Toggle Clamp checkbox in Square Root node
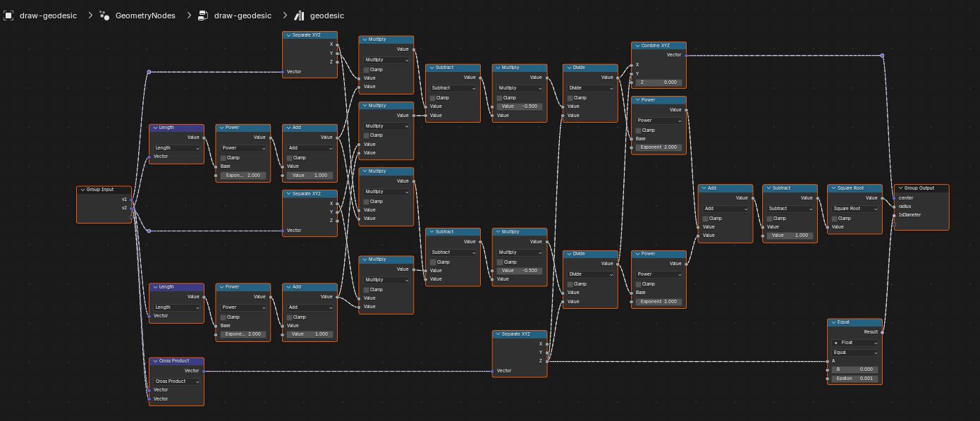The height and width of the screenshot is (421, 980). point(835,218)
